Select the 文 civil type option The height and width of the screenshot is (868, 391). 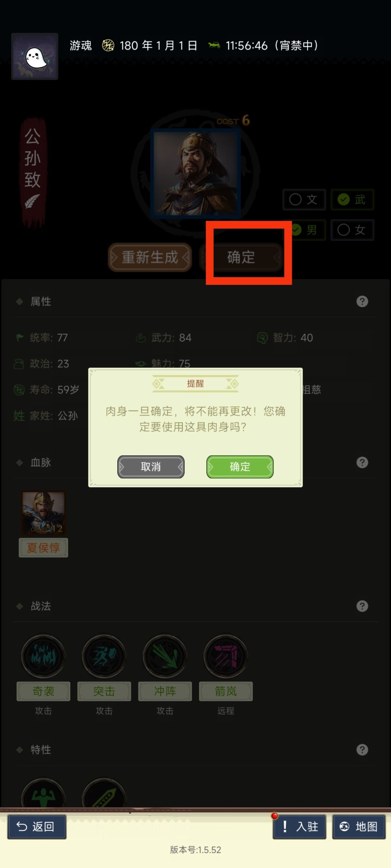304,199
